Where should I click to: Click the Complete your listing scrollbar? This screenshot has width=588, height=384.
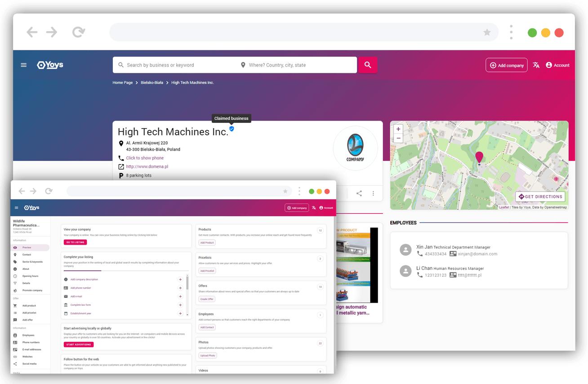[187, 283]
